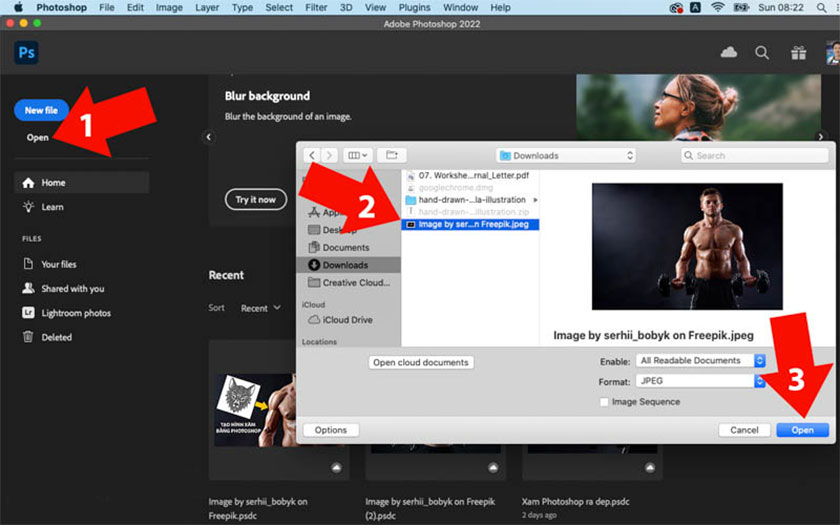The image size is (840, 525).
Task: Open the Format JPEG dropdown
Action: pyautogui.click(x=700, y=381)
